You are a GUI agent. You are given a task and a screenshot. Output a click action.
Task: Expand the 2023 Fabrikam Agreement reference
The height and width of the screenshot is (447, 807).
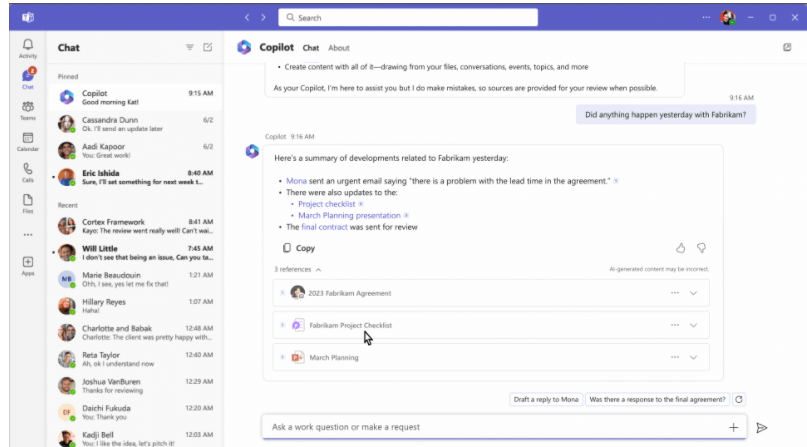[x=693, y=293]
